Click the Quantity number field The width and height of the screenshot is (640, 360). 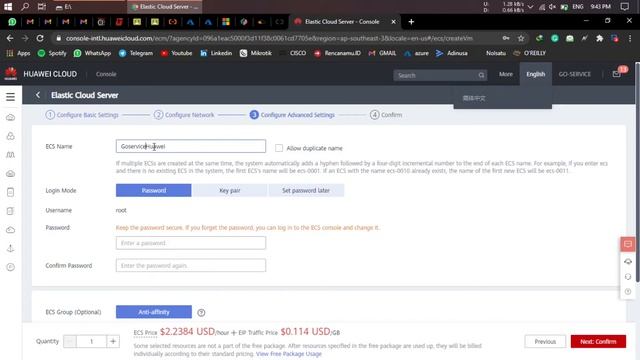pyautogui.click(x=91, y=341)
